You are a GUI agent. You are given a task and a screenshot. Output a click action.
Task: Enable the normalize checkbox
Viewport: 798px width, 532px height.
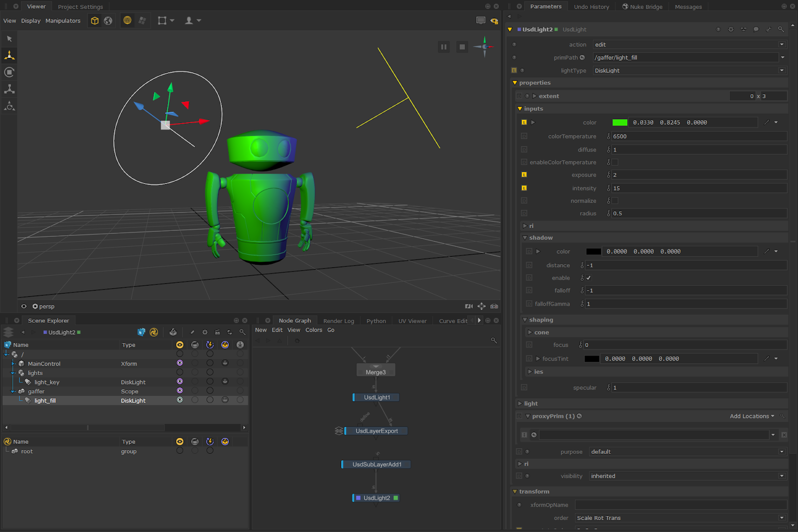[615, 201]
